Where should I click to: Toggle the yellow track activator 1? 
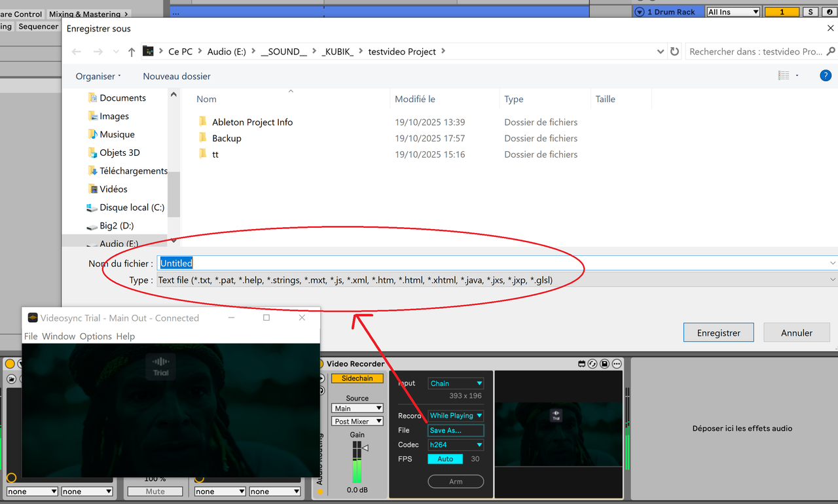782,12
